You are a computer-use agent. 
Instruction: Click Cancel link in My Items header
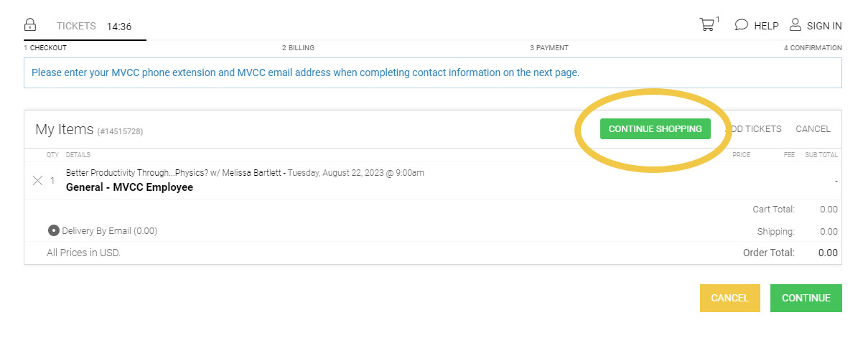(x=813, y=129)
